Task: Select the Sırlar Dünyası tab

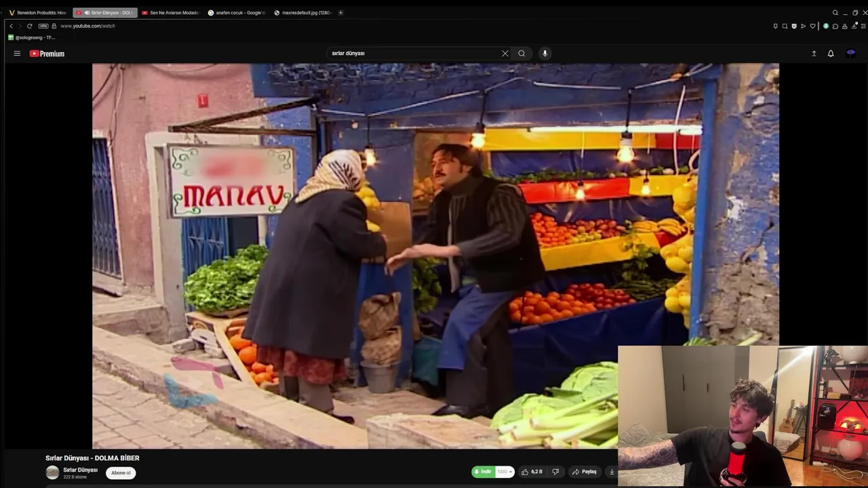Action: coord(105,13)
